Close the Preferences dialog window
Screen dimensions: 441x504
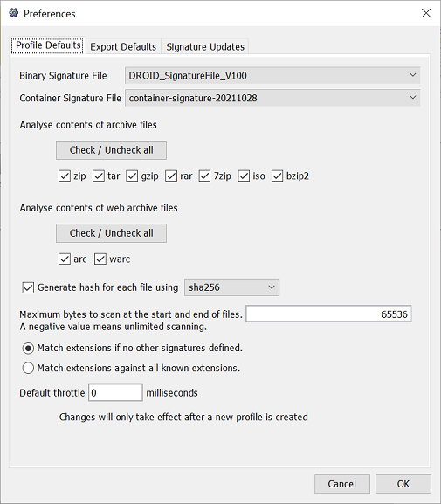click(x=426, y=13)
